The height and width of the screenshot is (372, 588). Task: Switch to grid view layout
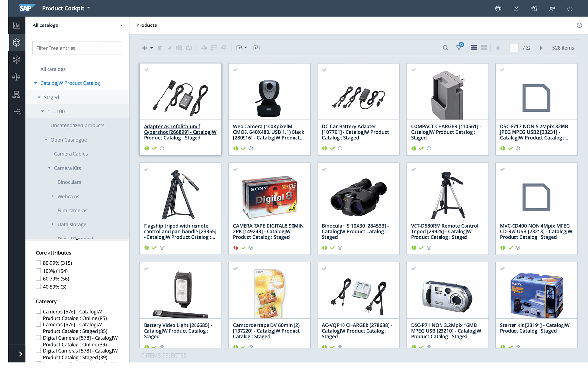[484, 48]
